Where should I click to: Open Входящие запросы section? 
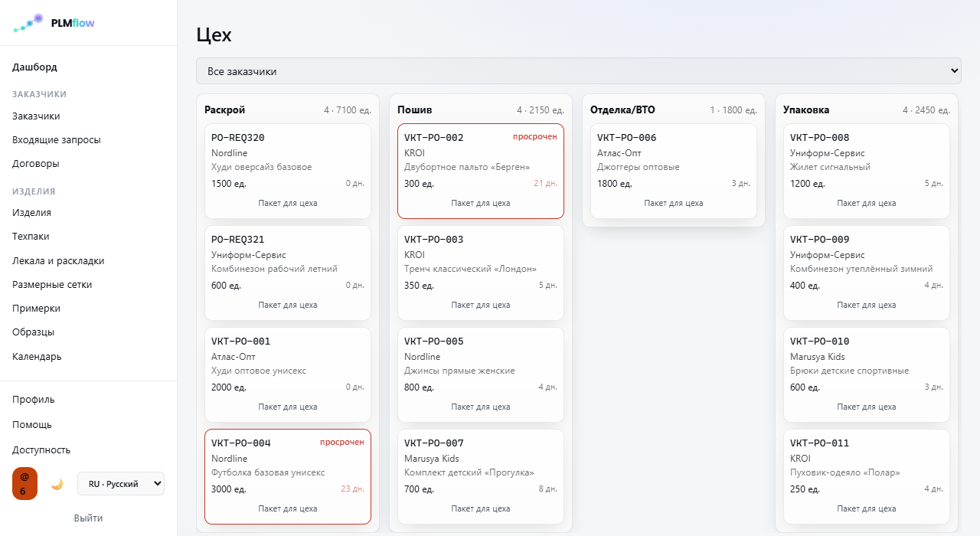57,140
